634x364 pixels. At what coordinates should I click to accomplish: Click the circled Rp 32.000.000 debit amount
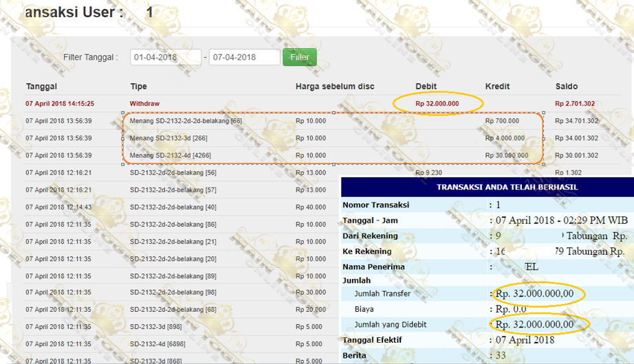tap(437, 104)
